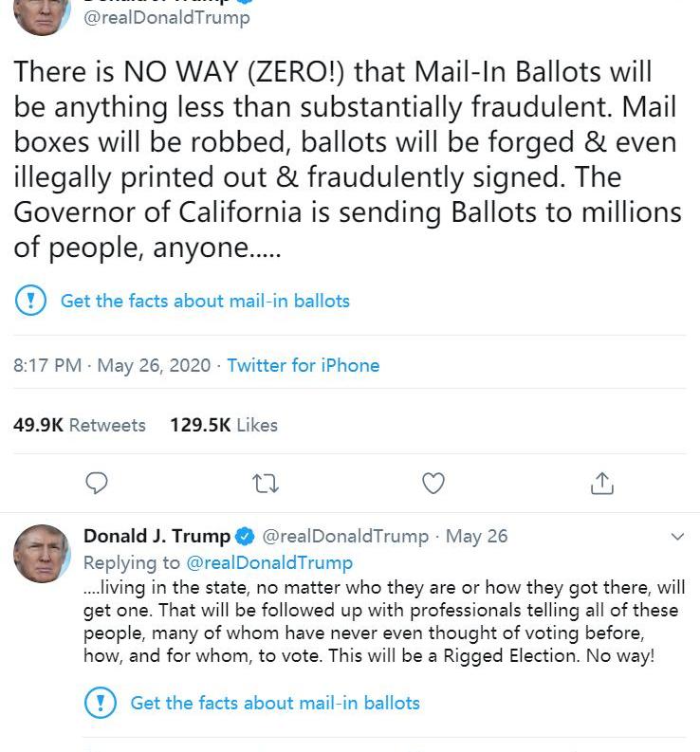Open top tweet's Trump profile photo
The image size is (700, 752).
43,13
